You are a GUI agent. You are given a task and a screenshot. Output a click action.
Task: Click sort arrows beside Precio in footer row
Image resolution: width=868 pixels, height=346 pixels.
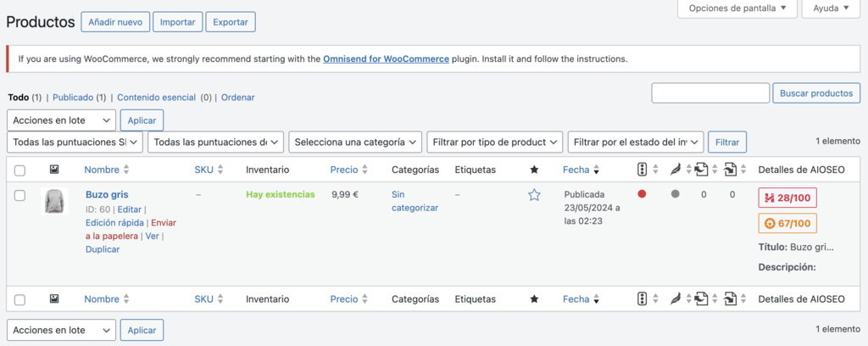point(364,299)
